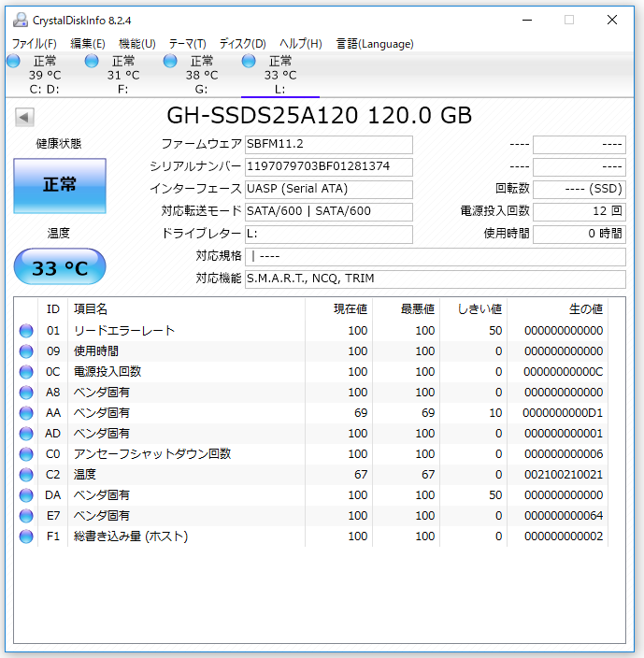The image size is (644, 658).
Task: Click threshold value 10 in AA row
Action: (495, 413)
